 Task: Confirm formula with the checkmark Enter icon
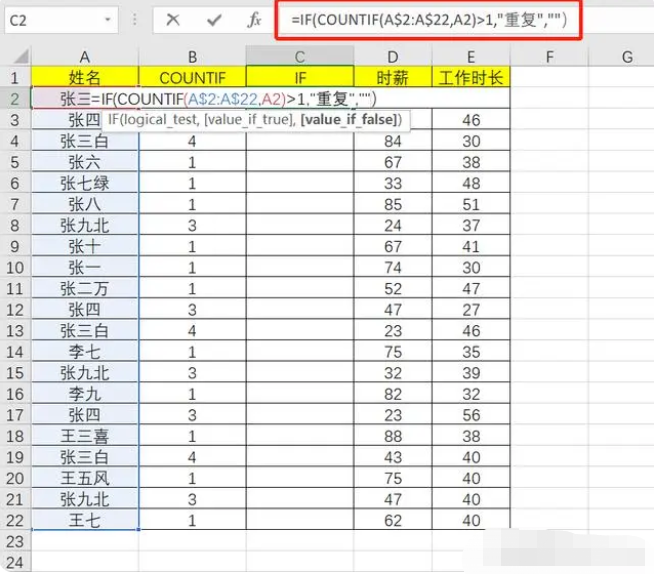tap(214, 19)
